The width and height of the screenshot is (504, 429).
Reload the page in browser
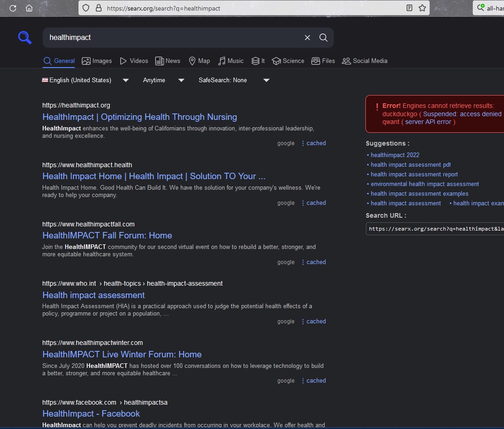point(13,8)
